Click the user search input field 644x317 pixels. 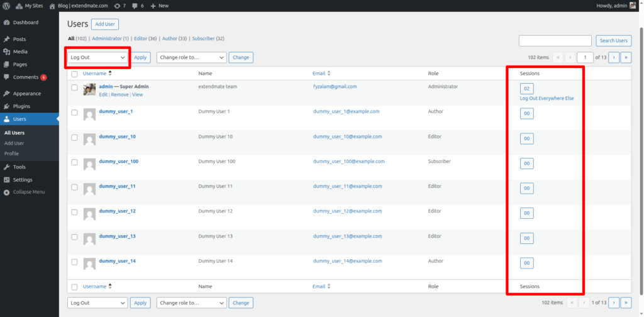[x=555, y=41]
